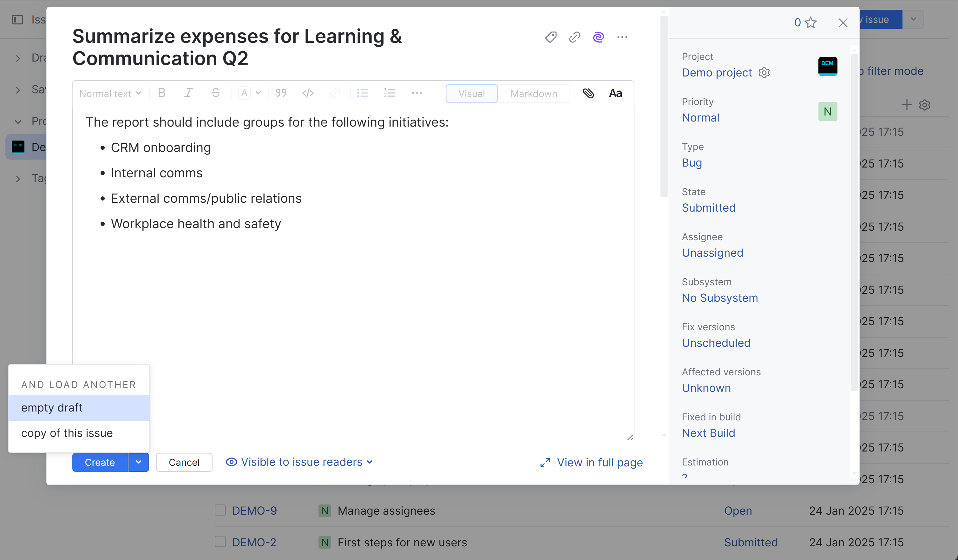Insert a bulleted list
The image size is (958, 560).
click(x=363, y=93)
